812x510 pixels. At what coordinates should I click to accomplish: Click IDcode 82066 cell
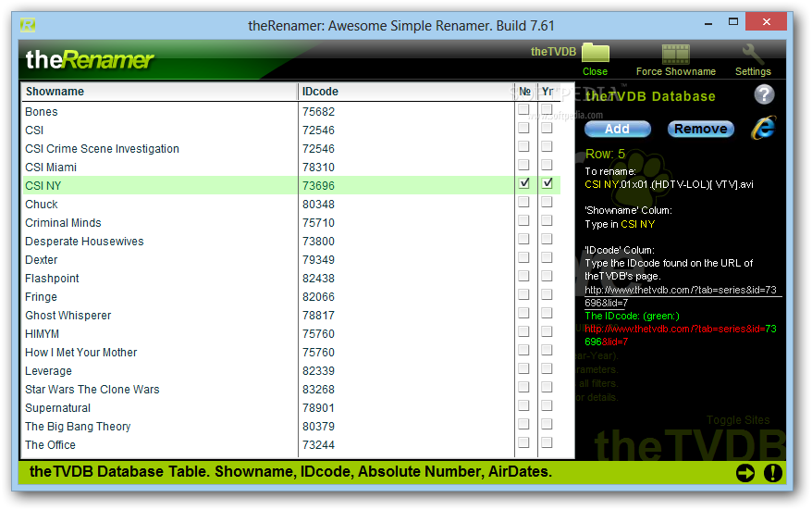coord(318,297)
